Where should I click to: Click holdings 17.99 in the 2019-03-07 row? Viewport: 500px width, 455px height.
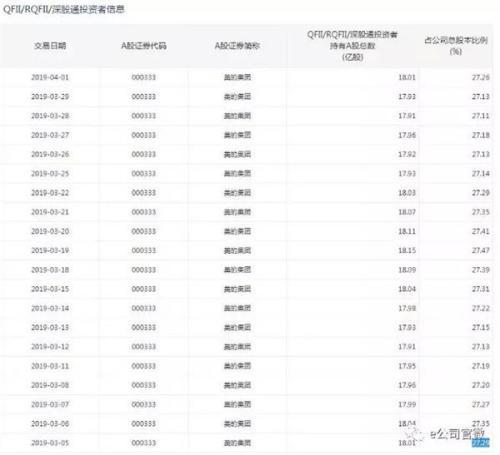[x=407, y=405]
